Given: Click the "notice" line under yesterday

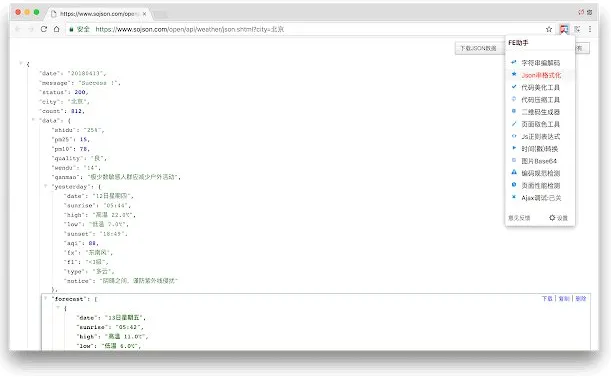Looking at the screenshot, I should [x=120, y=281].
